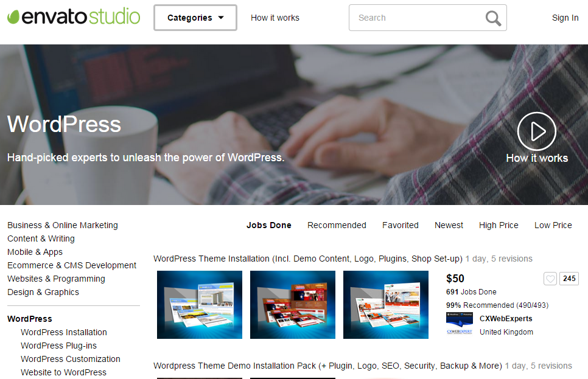588x379 pixels.
Task: Click the Sign In link
Action: 565,18
